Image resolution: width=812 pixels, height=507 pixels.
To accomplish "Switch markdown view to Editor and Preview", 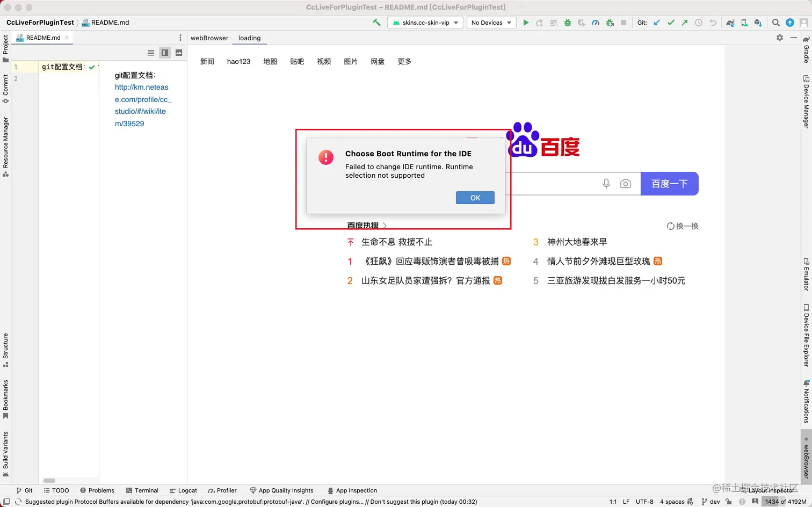I will (x=165, y=53).
